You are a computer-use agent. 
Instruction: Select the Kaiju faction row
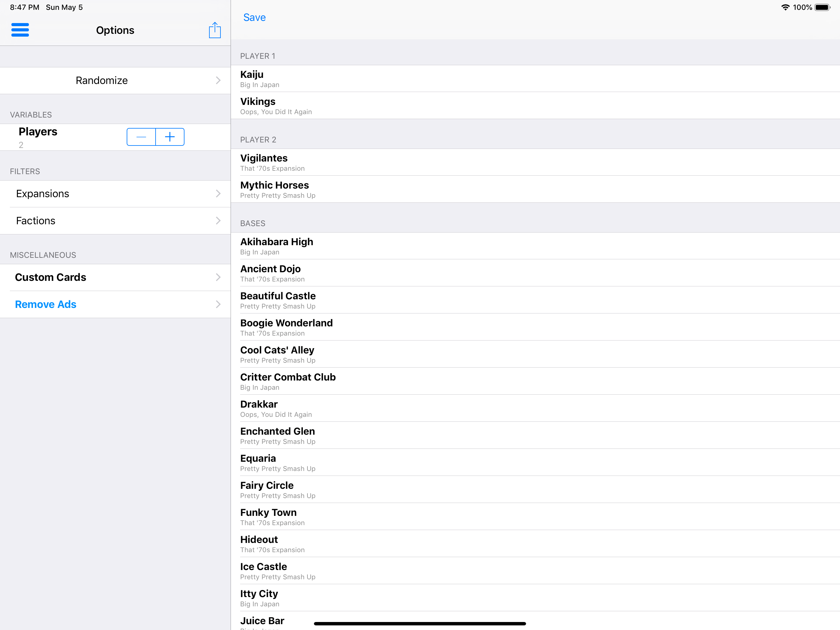click(x=535, y=79)
